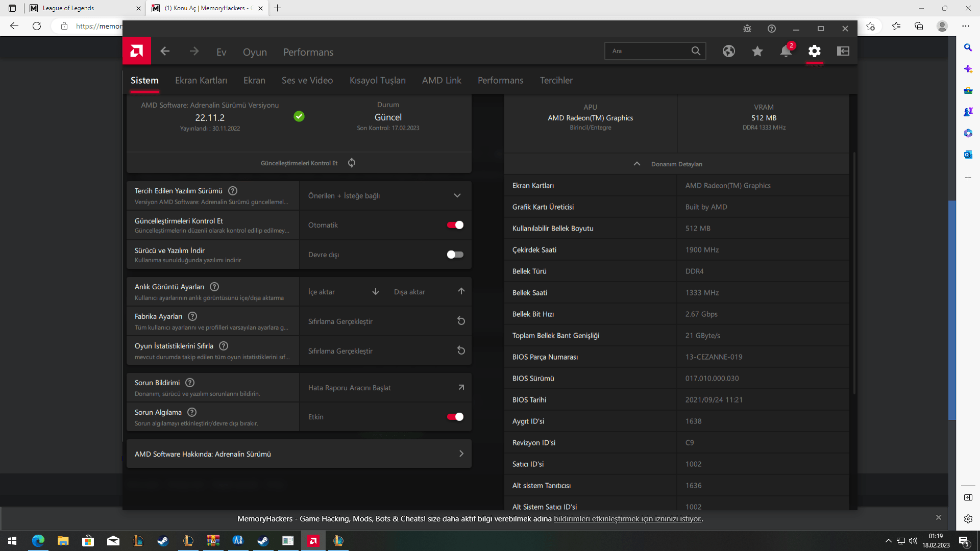Open the Kısayol Tuşları tab
This screenshot has width=980, height=551.
pos(378,81)
